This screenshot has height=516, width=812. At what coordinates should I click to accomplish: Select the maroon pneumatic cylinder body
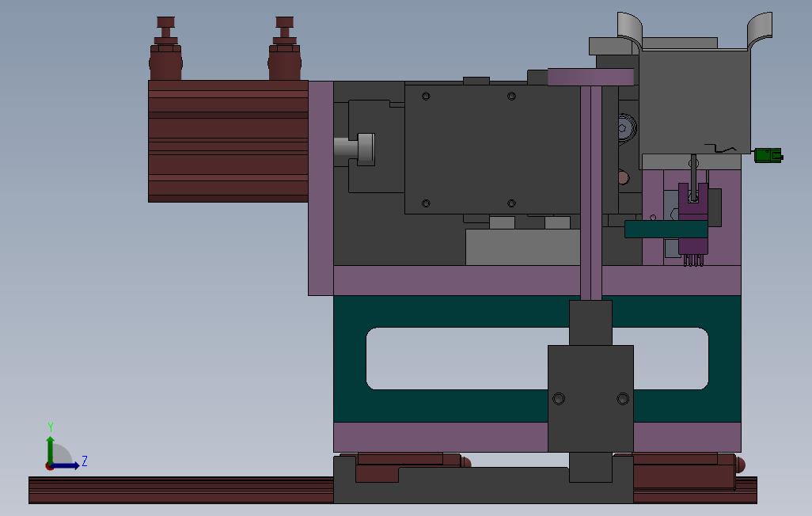pyautogui.click(x=229, y=141)
